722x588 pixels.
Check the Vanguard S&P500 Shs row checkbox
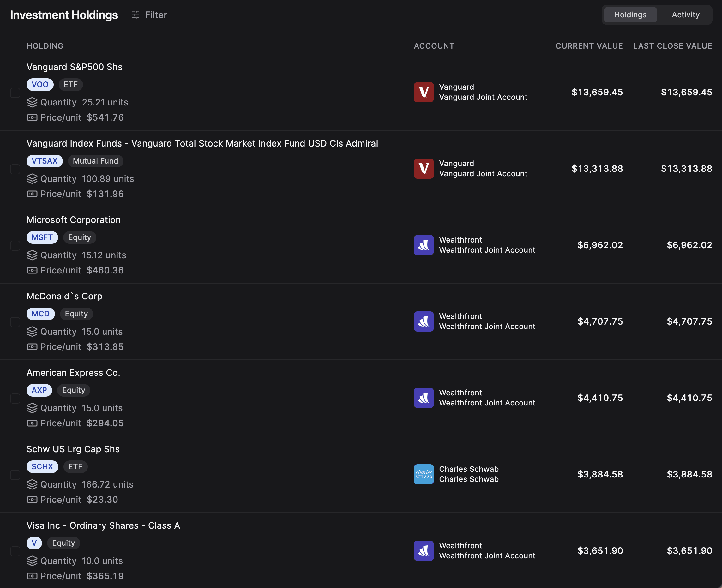tap(15, 93)
